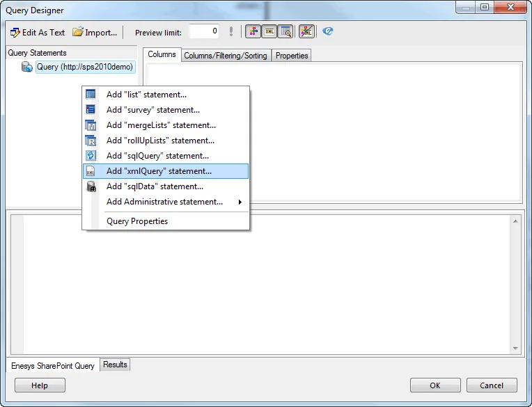Image resolution: width=532 pixels, height=407 pixels.
Task: Choose Add "xmlQuery" statement... menu entry
Action: tap(166, 171)
